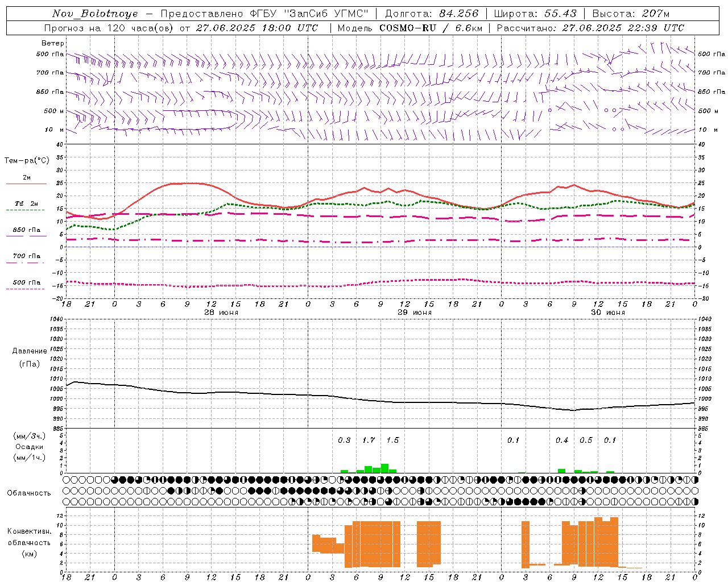This screenshot has width=728, height=582.
Task: Click the Ветер wind panel label
Action: [x=53, y=43]
